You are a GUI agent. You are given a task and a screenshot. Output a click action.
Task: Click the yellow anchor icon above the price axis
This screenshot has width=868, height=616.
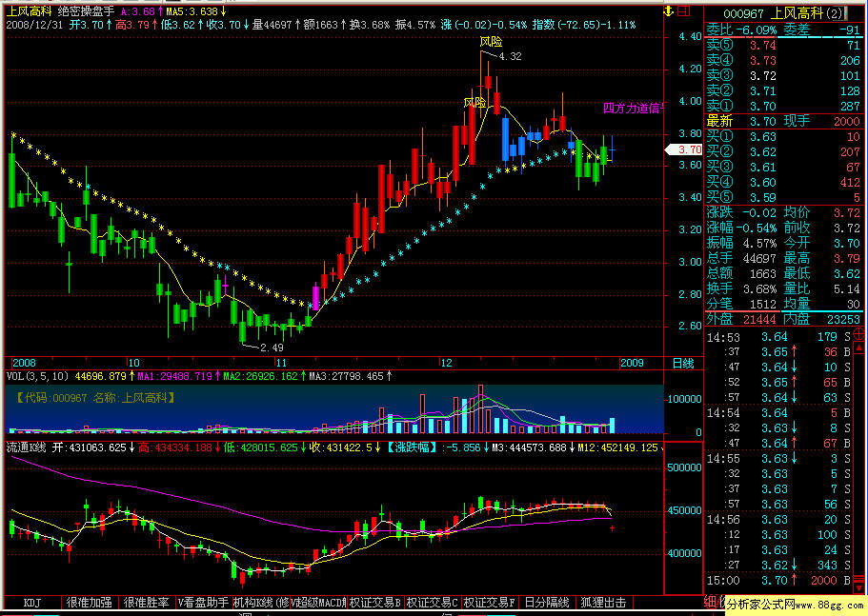pos(669,11)
